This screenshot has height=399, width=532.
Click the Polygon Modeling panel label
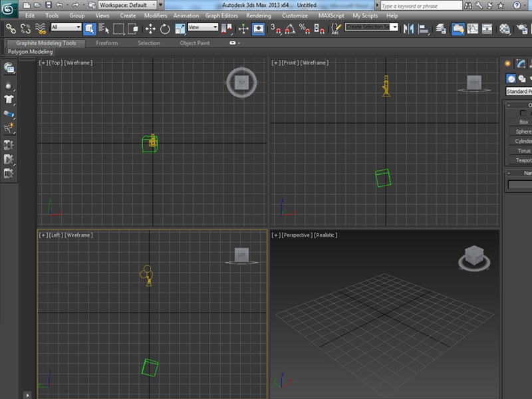[30, 52]
